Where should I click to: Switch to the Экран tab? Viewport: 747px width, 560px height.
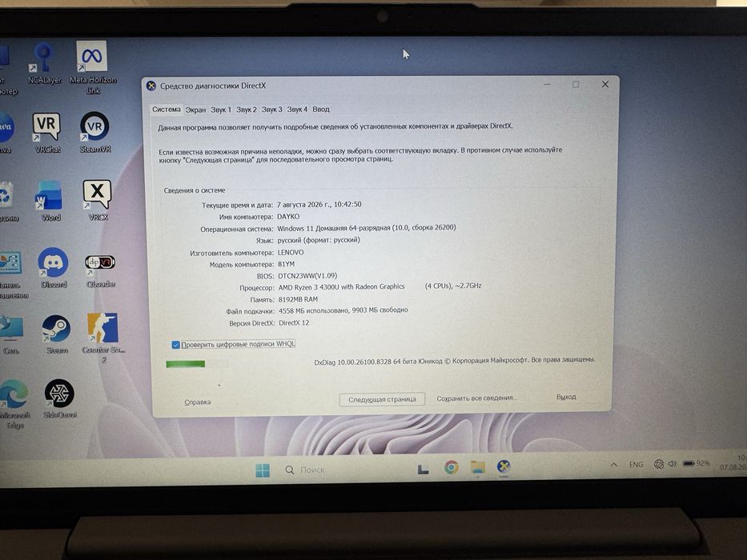(x=195, y=110)
